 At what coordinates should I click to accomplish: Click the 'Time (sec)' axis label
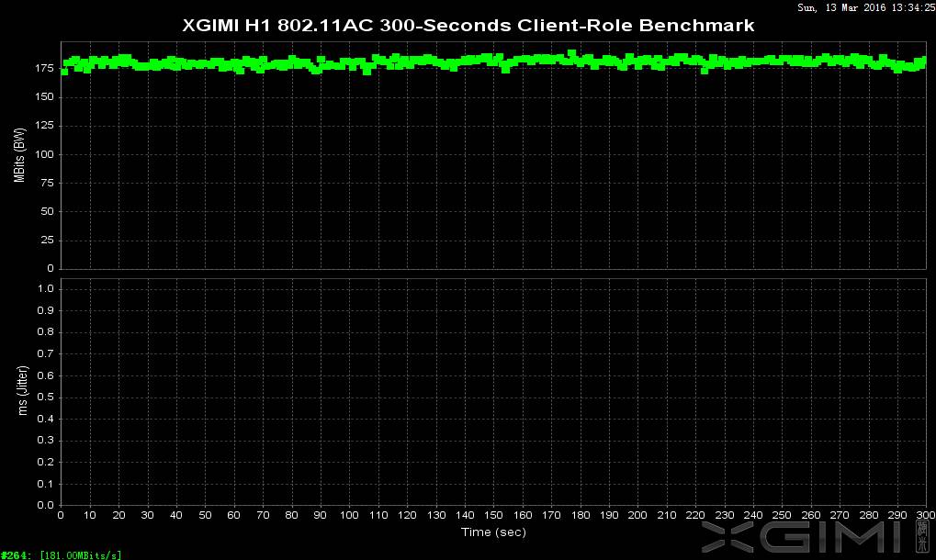(493, 532)
